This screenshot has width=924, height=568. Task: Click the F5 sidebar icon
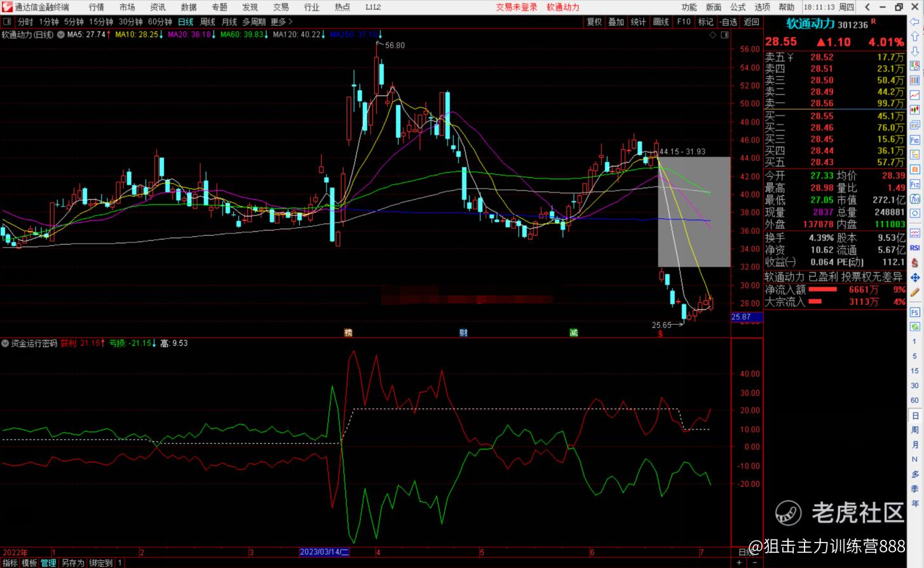[x=915, y=313]
